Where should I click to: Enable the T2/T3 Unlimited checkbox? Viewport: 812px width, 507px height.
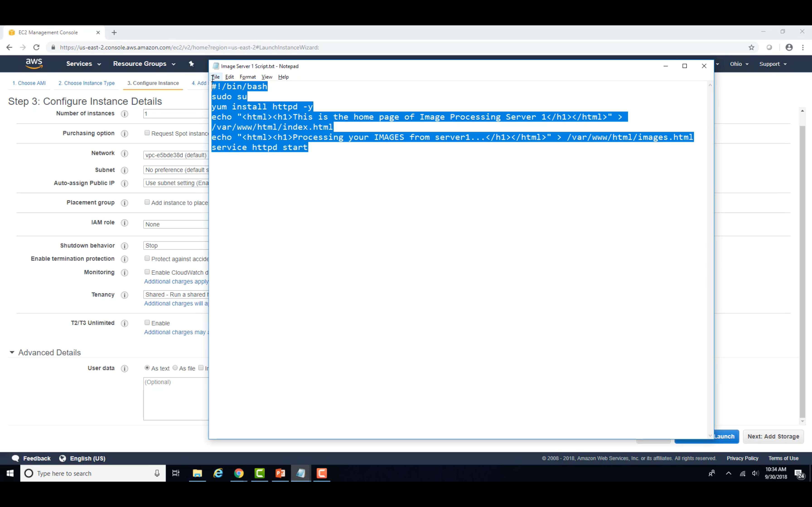click(147, 323)
